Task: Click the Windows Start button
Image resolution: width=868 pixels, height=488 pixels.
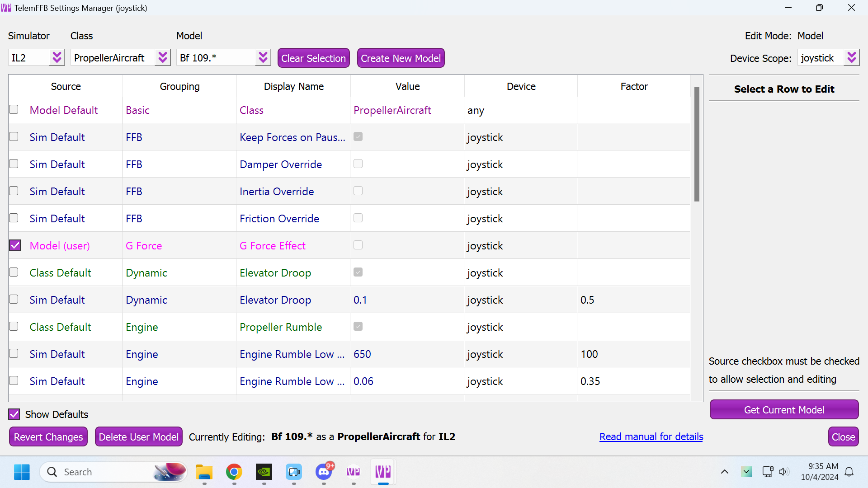Action: pyautogui.click(x=22, y=472)
